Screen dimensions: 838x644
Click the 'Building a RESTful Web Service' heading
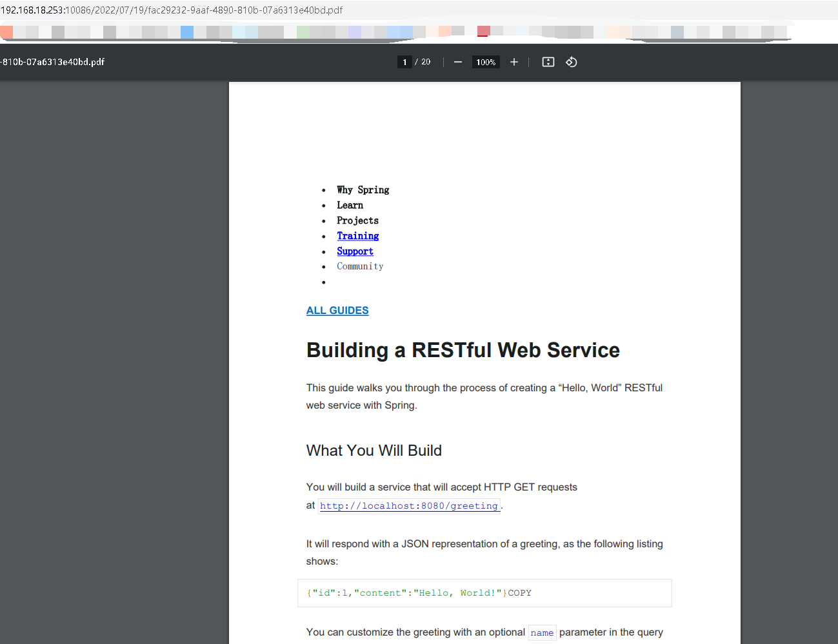463,350
